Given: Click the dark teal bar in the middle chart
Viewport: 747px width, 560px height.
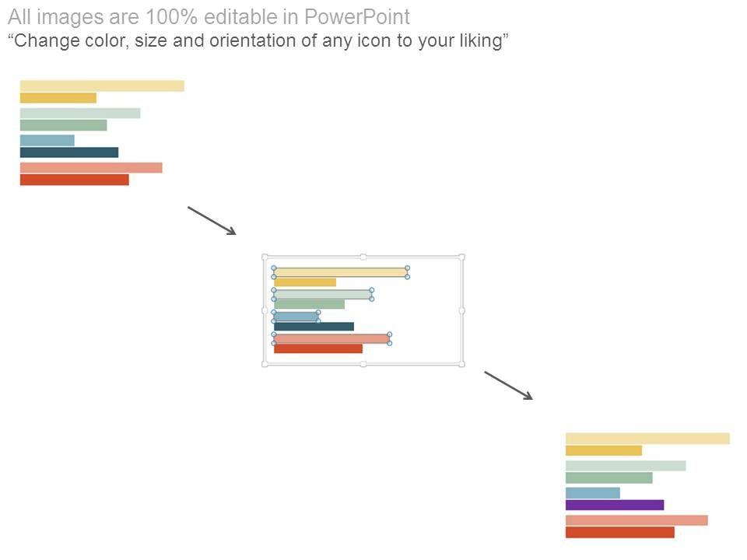Looking at the screenshot, I should (314, 327).
